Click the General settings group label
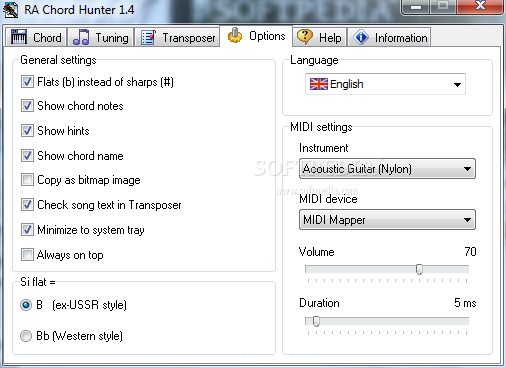506x368 pixels. pyautogui.click(x=58, y=60)
